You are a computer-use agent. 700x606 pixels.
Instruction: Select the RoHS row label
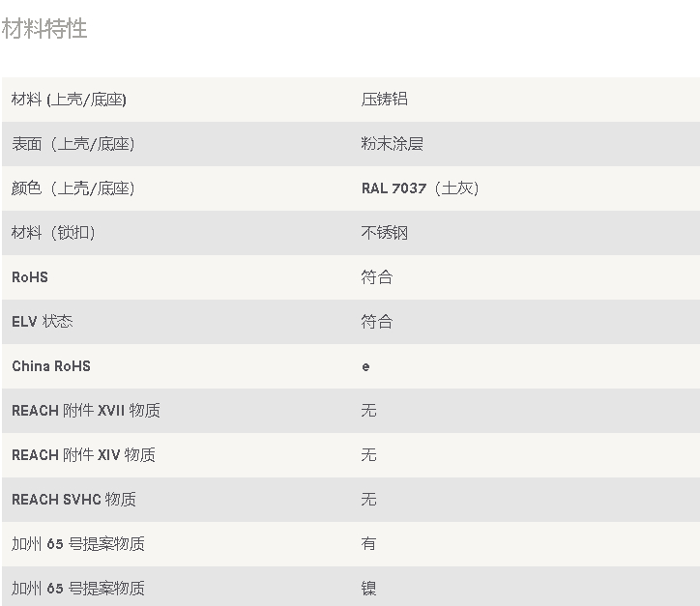[x=30, y=277]
